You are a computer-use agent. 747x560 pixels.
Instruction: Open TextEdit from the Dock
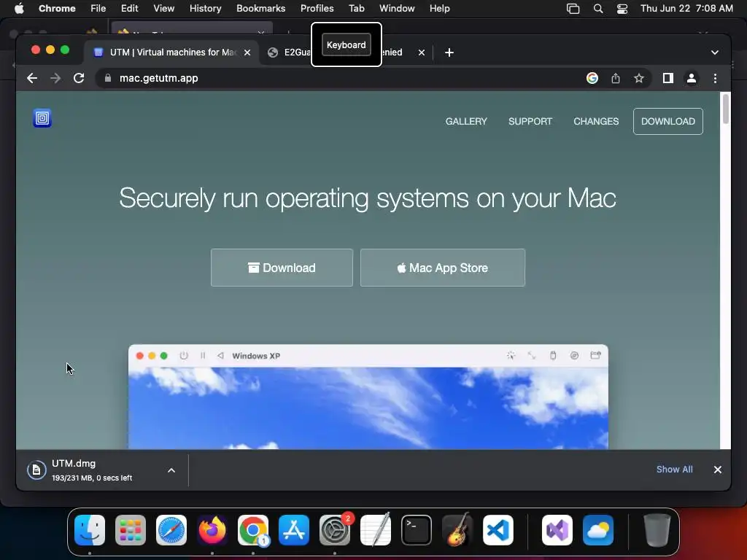tap(376, 530)
